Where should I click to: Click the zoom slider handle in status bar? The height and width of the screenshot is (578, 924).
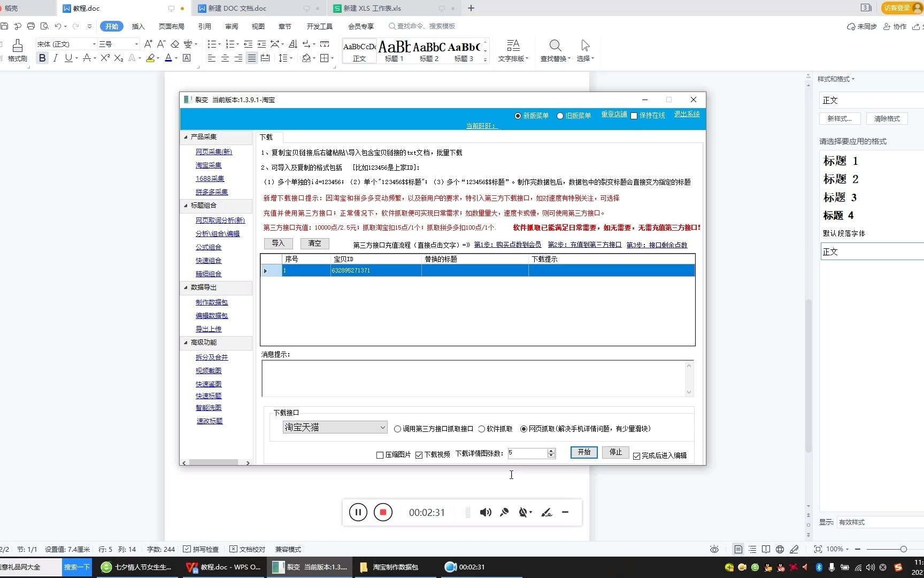tap(903, 549)
